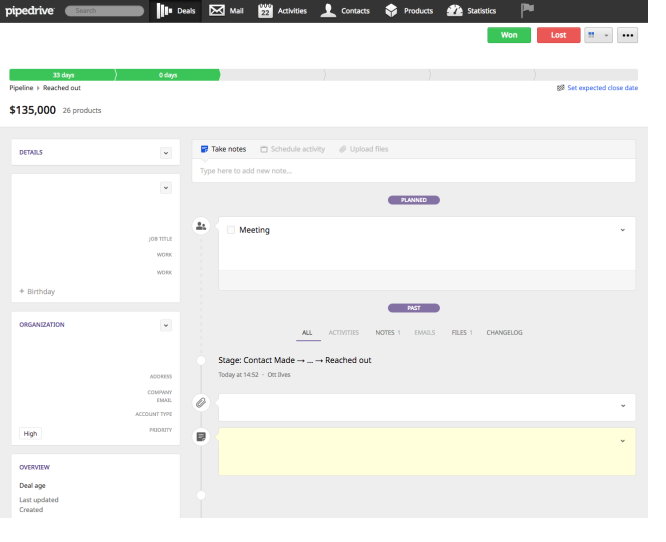Mark the deal as Won
The width and height of the screenshot is (666, 542).
click(509, 35)
